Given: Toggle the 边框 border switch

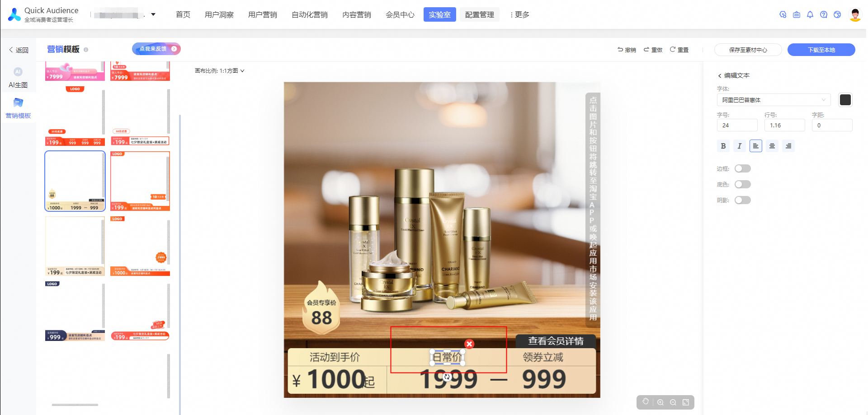Looking at the screenshot, I should point(743,168).
